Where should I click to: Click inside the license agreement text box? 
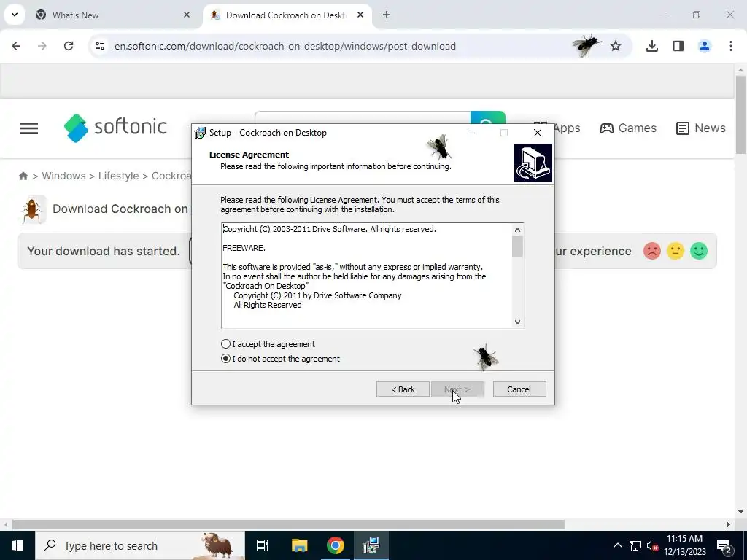pos(367,275)
